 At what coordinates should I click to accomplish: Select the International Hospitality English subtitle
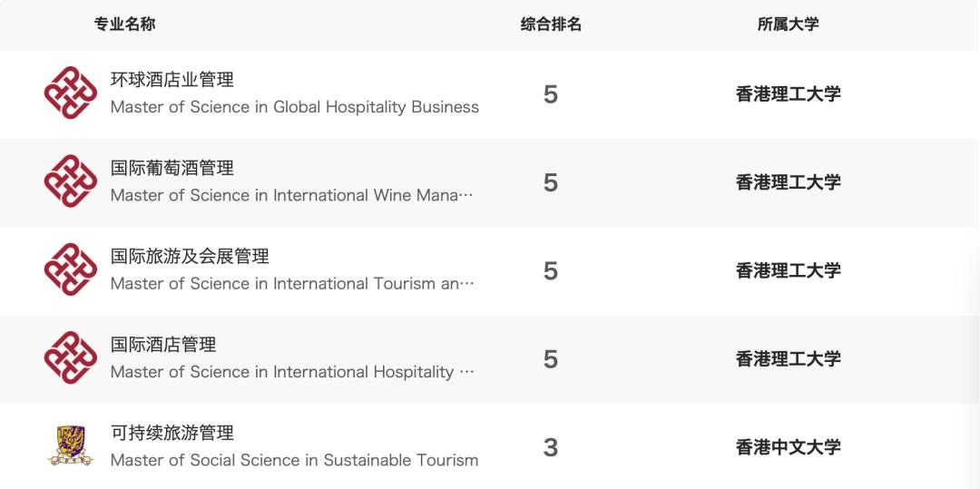[x=292, y=372]
